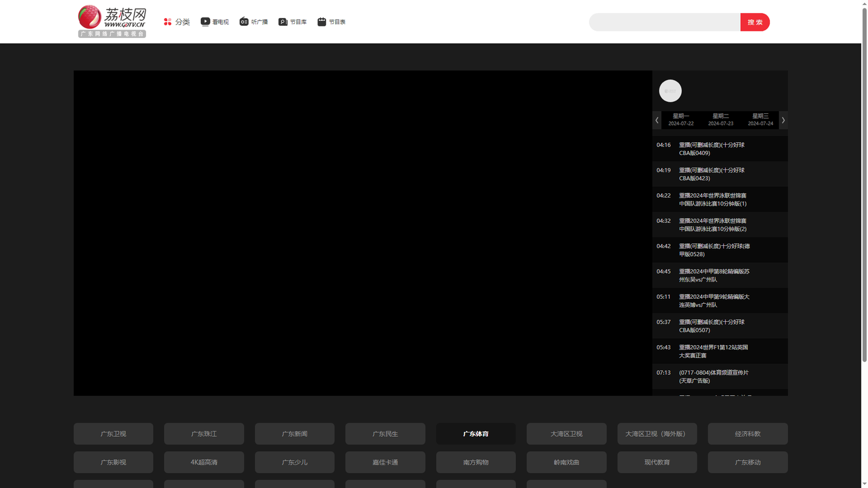Select 星期一 2024-07-22 schedule tab

click(681, 119)
